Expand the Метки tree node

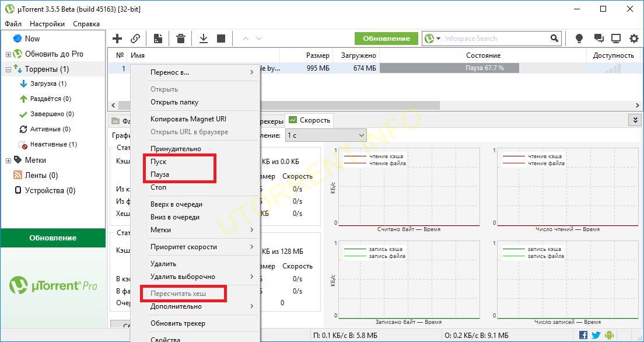pyautogui.click(x=8, y=160)
